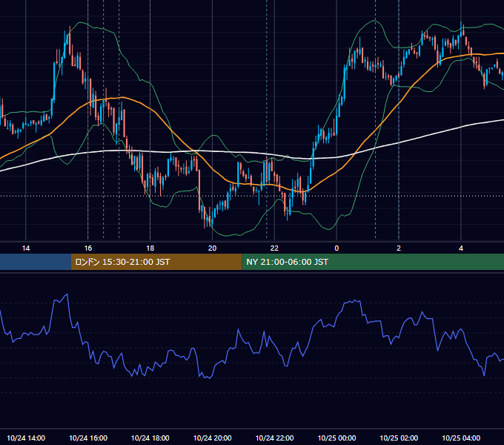Click the '20' hour label on price chart axis

(212, 248)
